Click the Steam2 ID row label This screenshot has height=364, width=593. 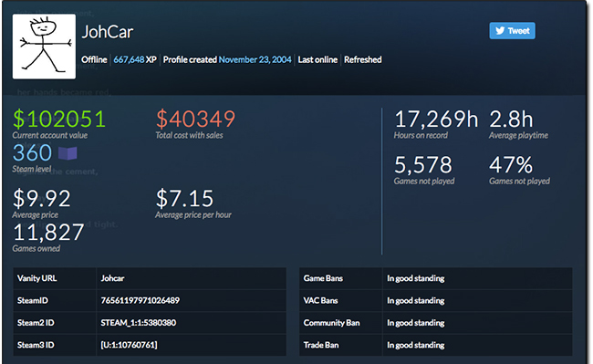36,323
